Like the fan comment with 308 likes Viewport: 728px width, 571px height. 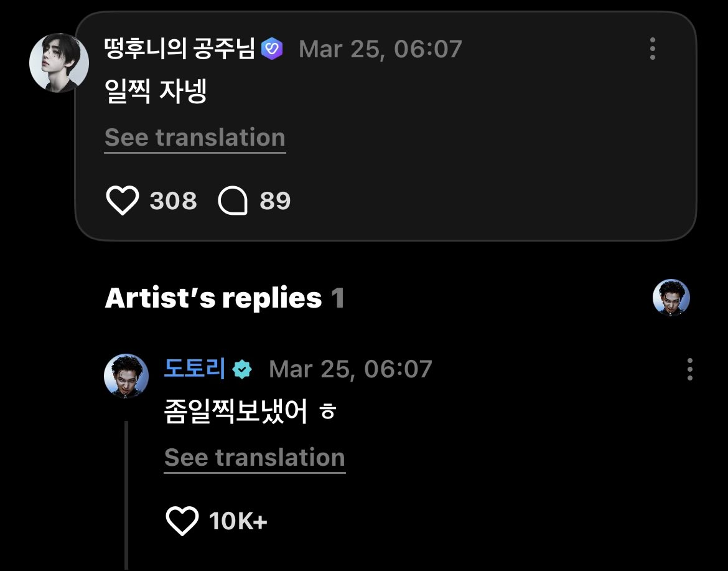[122, 201]
